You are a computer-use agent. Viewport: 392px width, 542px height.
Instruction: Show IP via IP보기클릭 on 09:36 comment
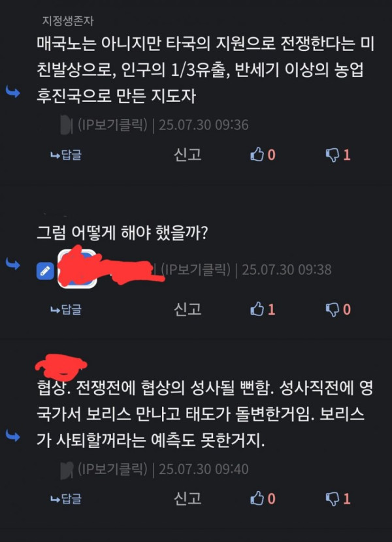click(x=112, y=125)
